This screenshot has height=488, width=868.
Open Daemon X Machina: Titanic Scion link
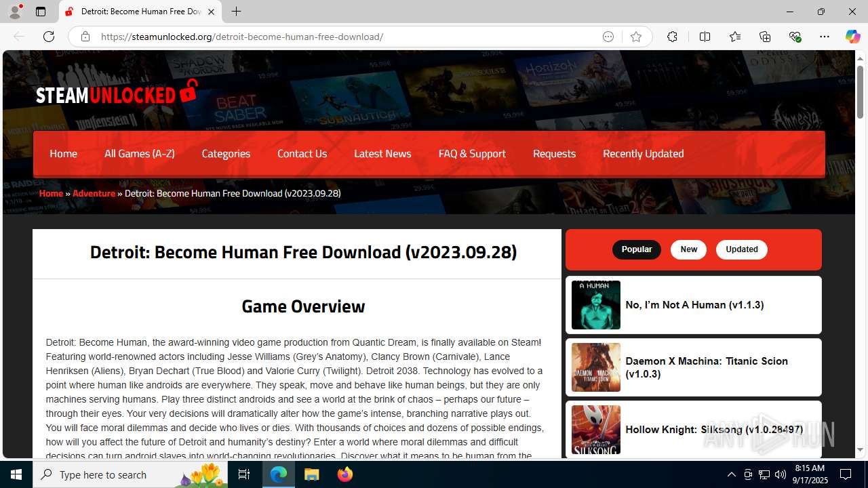click(707, 367)
